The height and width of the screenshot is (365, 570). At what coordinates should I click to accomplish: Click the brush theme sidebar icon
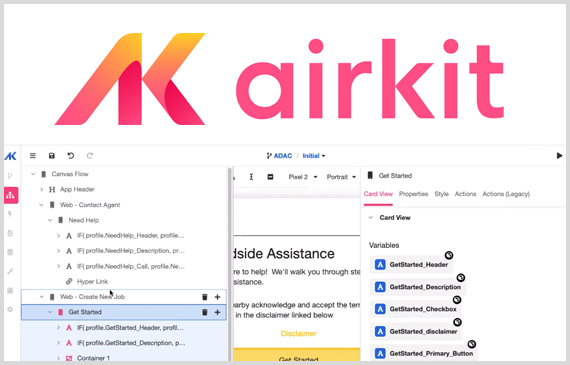(10, 271)
